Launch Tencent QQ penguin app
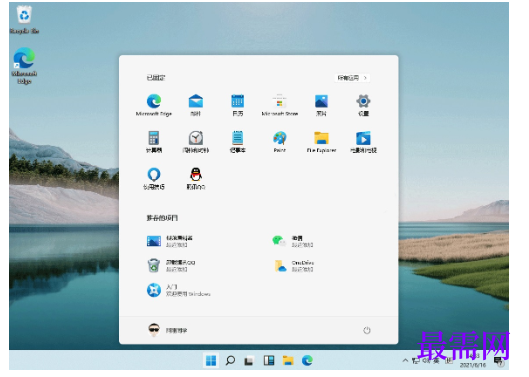This screenshot has width=529, height=377. [196, 179]
